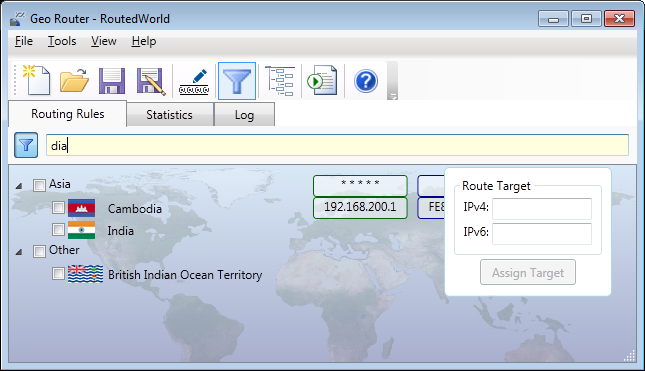Open the View menu
The image size is (645, 371).
tap(104, 41)
